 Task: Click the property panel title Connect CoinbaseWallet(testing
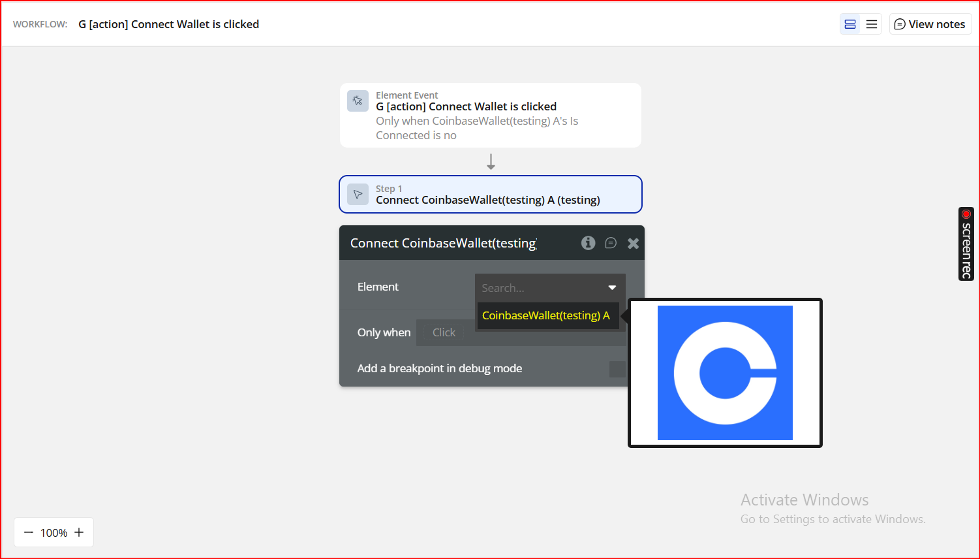[x=444, y=243]
